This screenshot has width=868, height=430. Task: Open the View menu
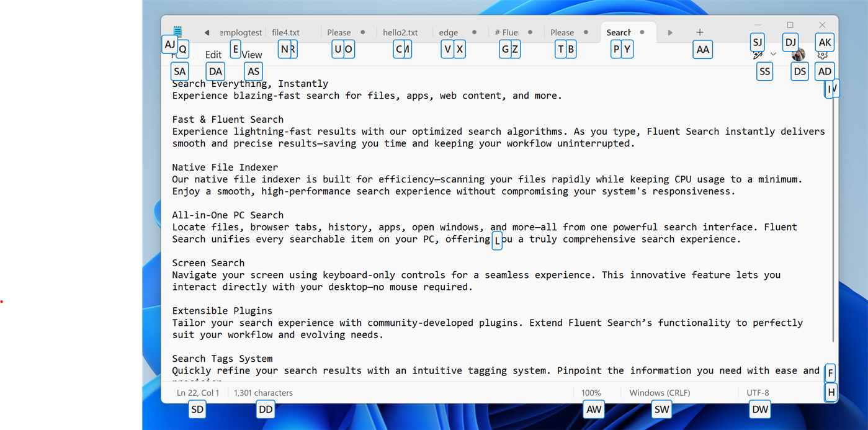[253, 55]
